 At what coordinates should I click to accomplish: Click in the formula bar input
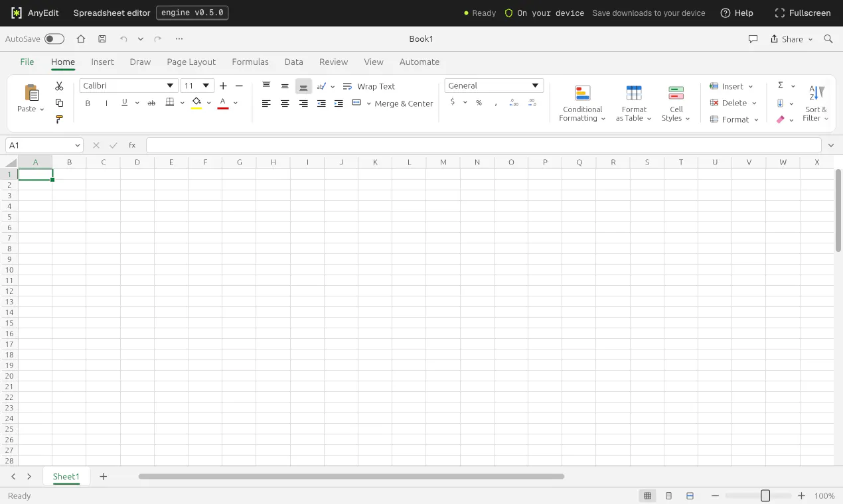pyautogui.click(x=483, y=145)
